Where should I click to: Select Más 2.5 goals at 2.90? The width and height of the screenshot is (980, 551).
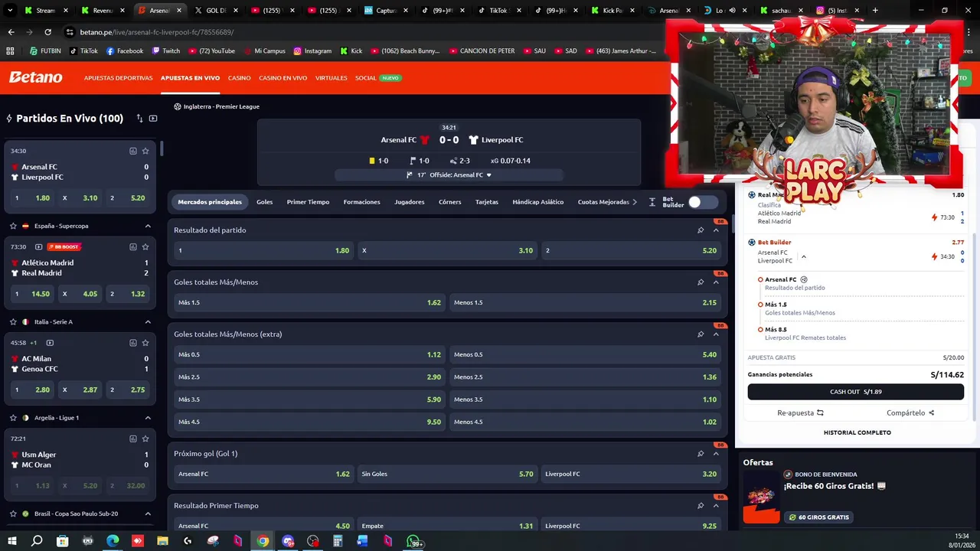click(309, 377)
